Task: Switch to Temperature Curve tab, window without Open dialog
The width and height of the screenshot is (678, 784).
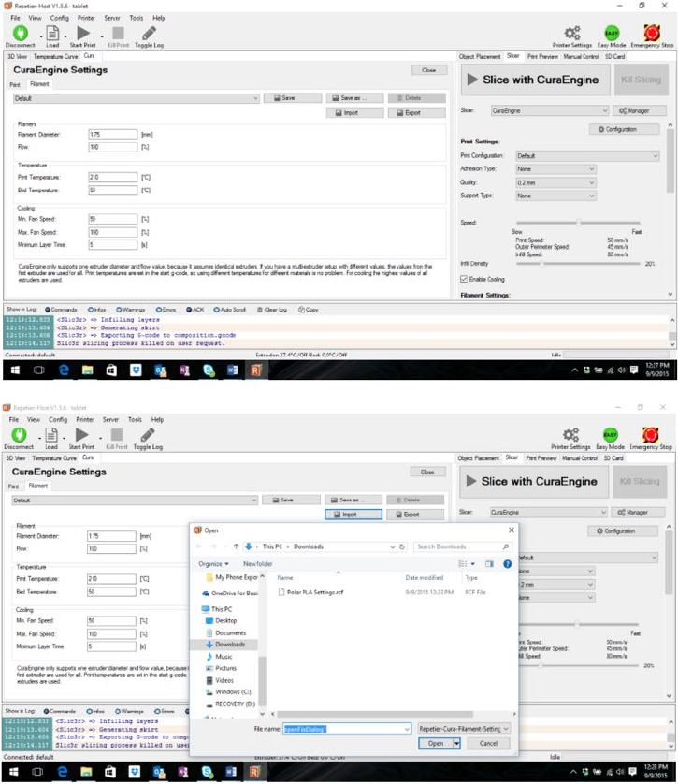Action: (x=55, y=56)
